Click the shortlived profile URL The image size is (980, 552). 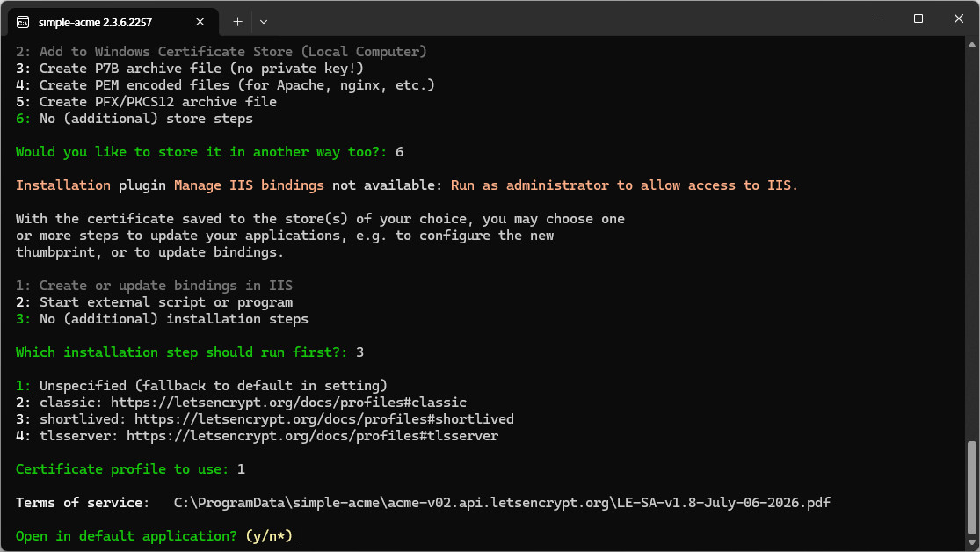tap(323, 419)
